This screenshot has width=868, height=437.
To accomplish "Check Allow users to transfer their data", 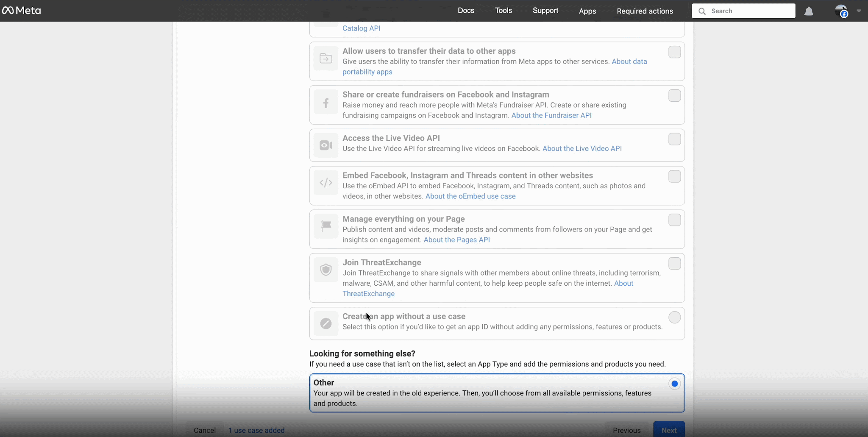I will (x=674, y=52).
